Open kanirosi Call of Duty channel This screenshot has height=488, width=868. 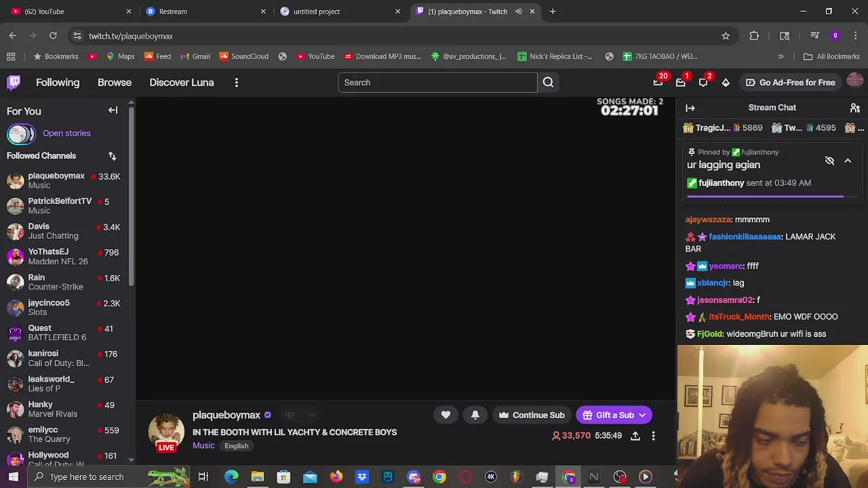(64, 359)
